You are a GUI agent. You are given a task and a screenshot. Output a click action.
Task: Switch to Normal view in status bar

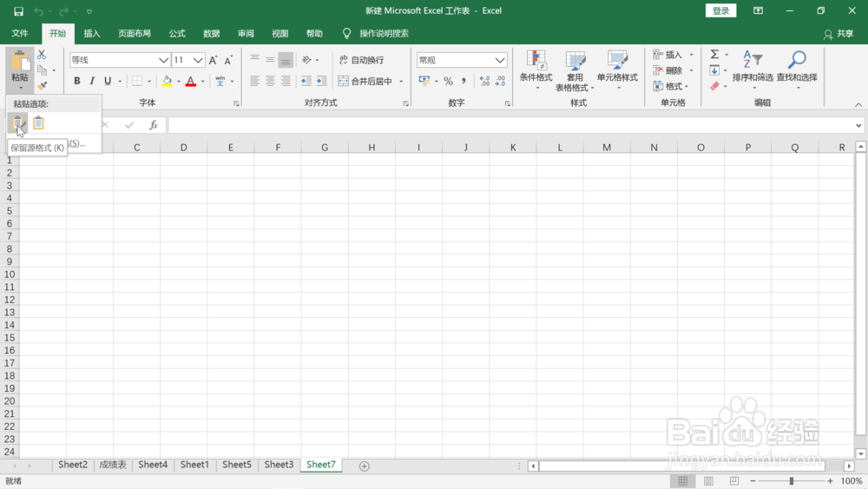[x=682, y=481]
